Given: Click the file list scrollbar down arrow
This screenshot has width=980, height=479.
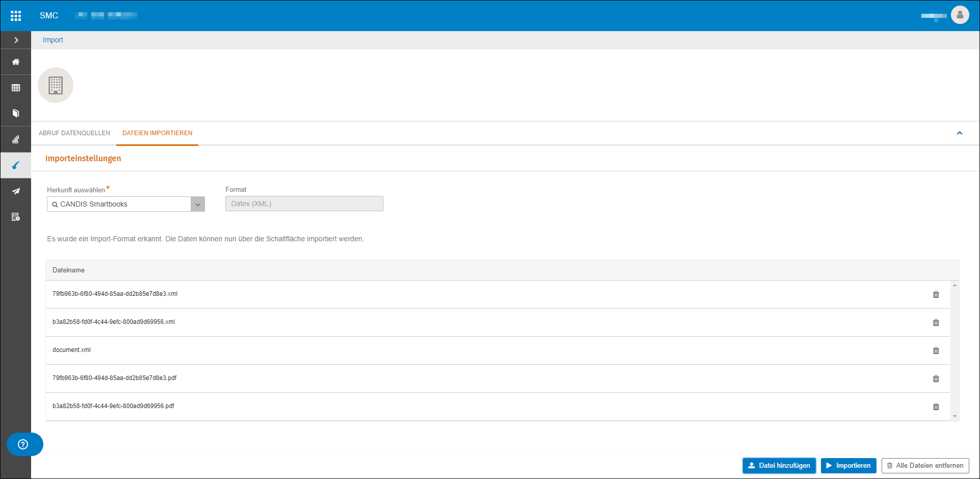Looking at the screenshot, I should pos(955,416).
